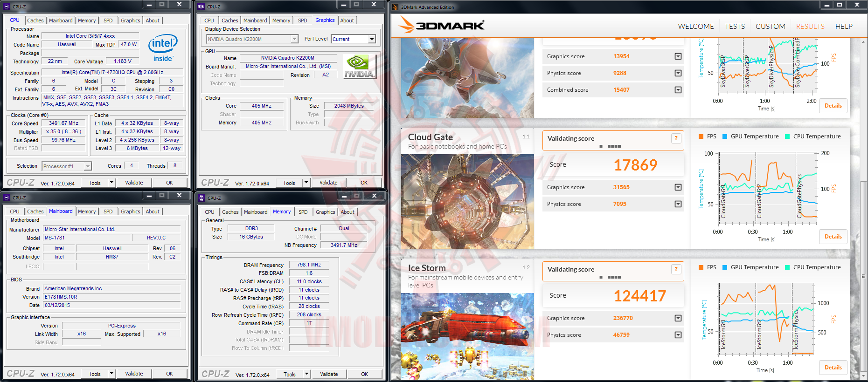868x382 pixels.
Task: Click the BIOS Version field E1781IMS.10R
Action: 112,297
